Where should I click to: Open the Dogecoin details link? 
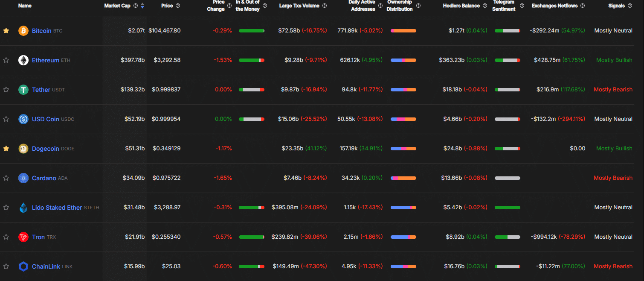45,149
